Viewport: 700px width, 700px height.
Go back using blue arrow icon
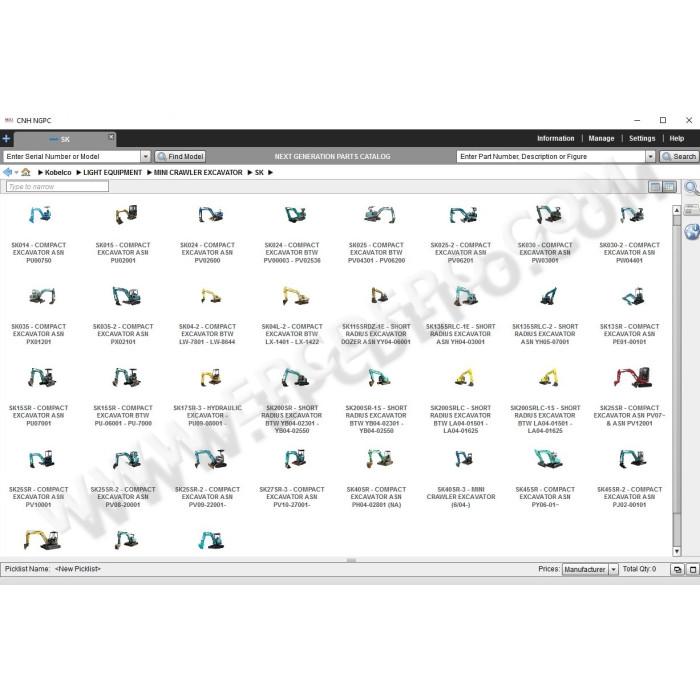7,172
